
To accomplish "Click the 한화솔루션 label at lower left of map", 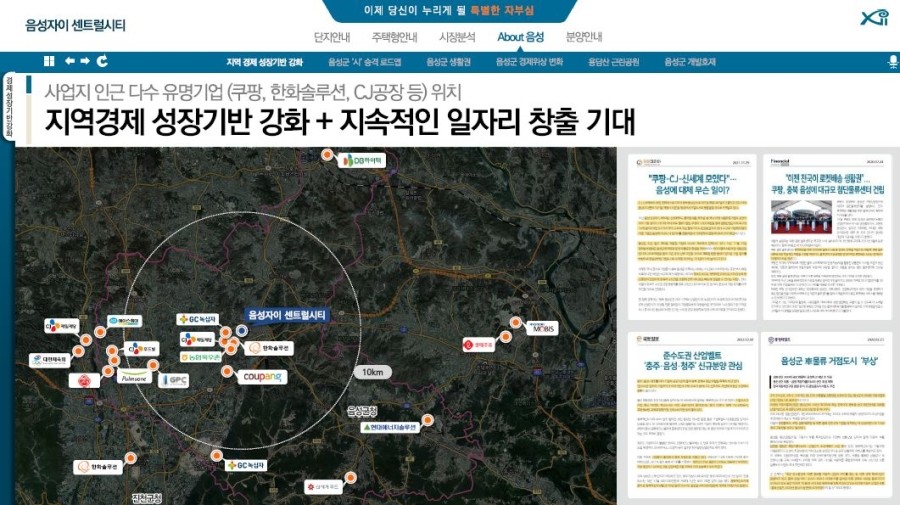I will click(99, 467).
